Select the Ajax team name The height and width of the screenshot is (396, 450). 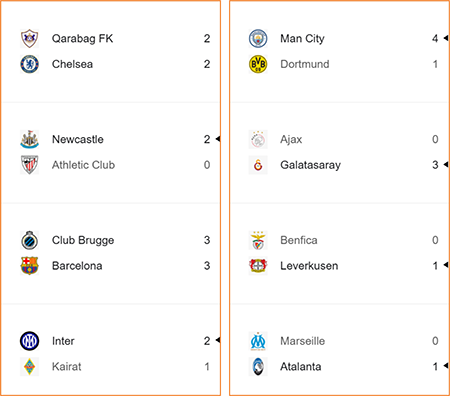click(291, 139)
